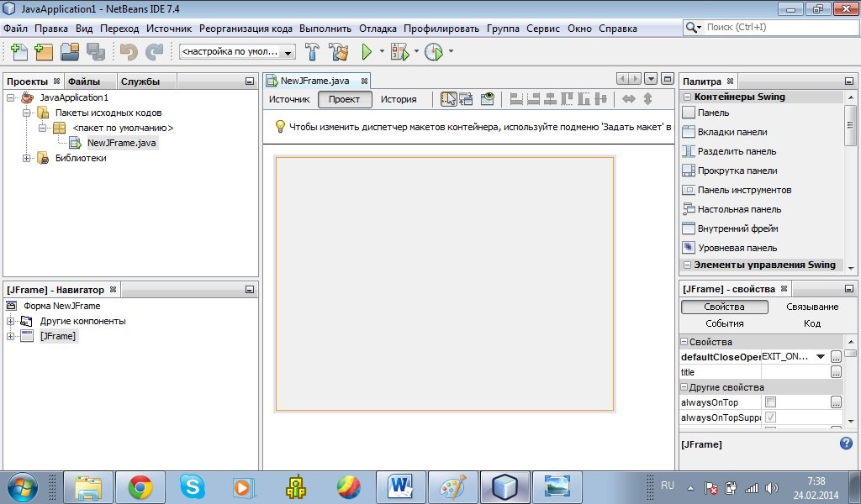This screenshot has width=861, height=504.
Task: Open the Run Project dropdown arrow
Action: 383,51
